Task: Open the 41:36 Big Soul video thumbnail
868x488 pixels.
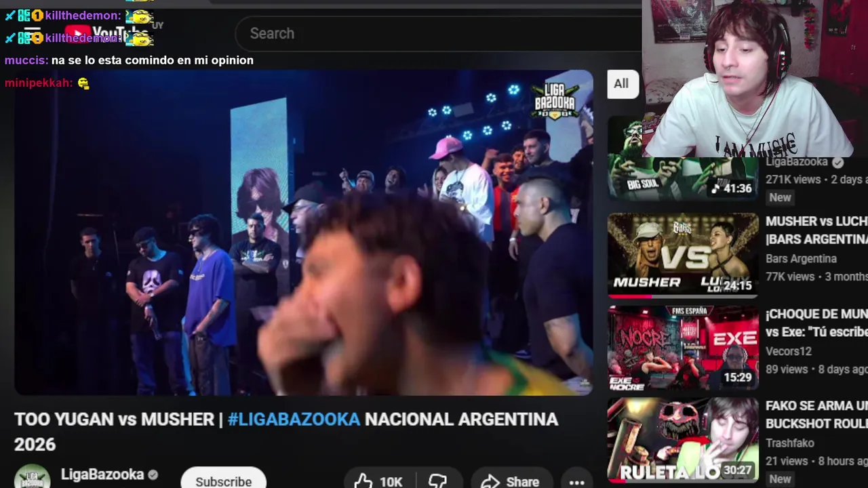Action: pyautogui.click(x=683, y=159)
